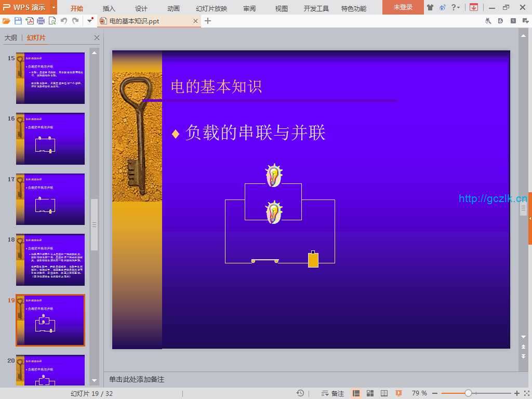Open the skin (shirt) icon in title bar
Screen dimensions: 532x399
point(430,7)
